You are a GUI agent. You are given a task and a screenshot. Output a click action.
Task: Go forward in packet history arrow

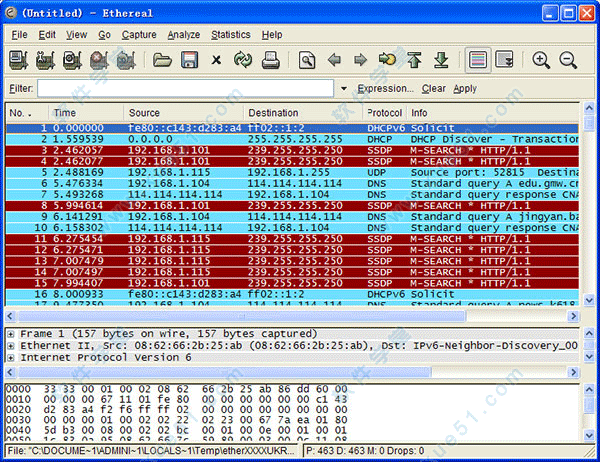click(x=360, y=60)
